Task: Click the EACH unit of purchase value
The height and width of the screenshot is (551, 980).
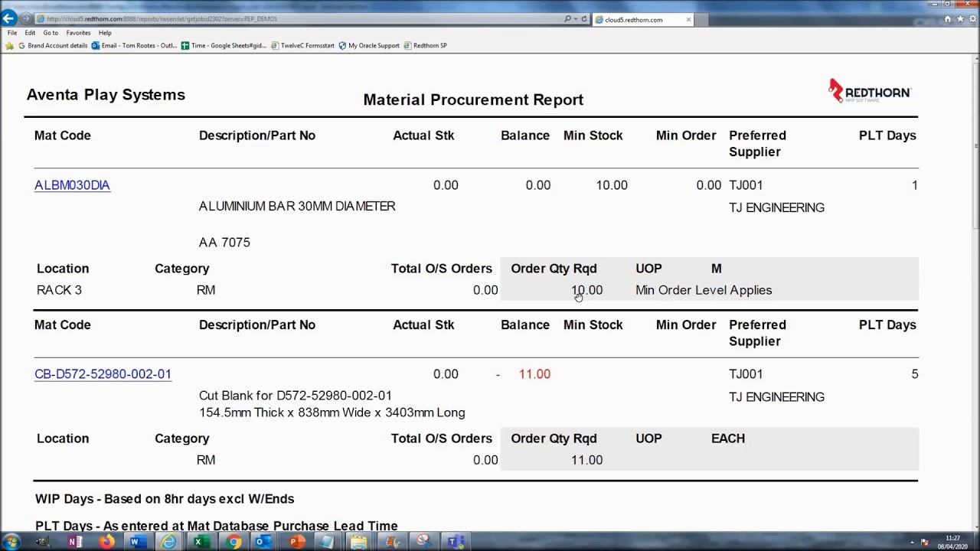Action: pyautogui.click(x=728, y=439)
